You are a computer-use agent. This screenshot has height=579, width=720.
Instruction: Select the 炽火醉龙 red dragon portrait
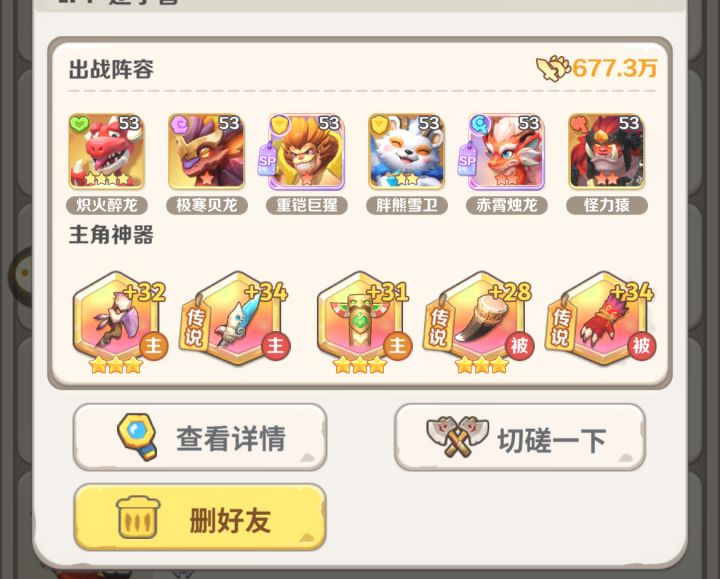[107, 152]
